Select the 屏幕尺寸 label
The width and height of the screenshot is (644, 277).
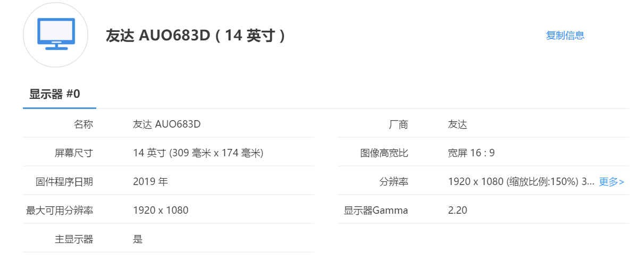(74, 153)
